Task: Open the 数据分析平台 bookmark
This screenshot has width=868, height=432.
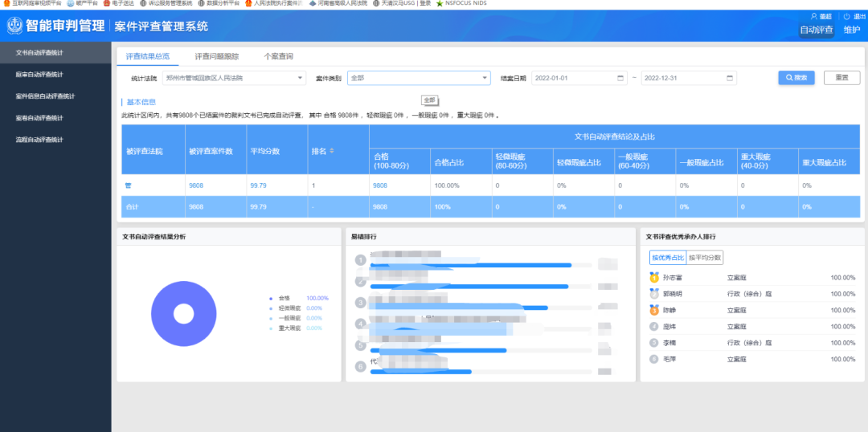Action: click(218, 3)
